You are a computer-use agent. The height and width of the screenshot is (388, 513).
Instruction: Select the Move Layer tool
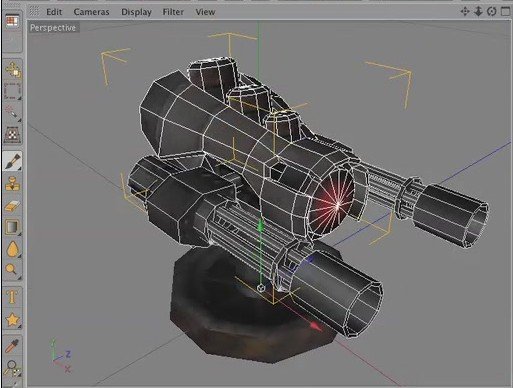pyautogui.click(x=13, y=70)
